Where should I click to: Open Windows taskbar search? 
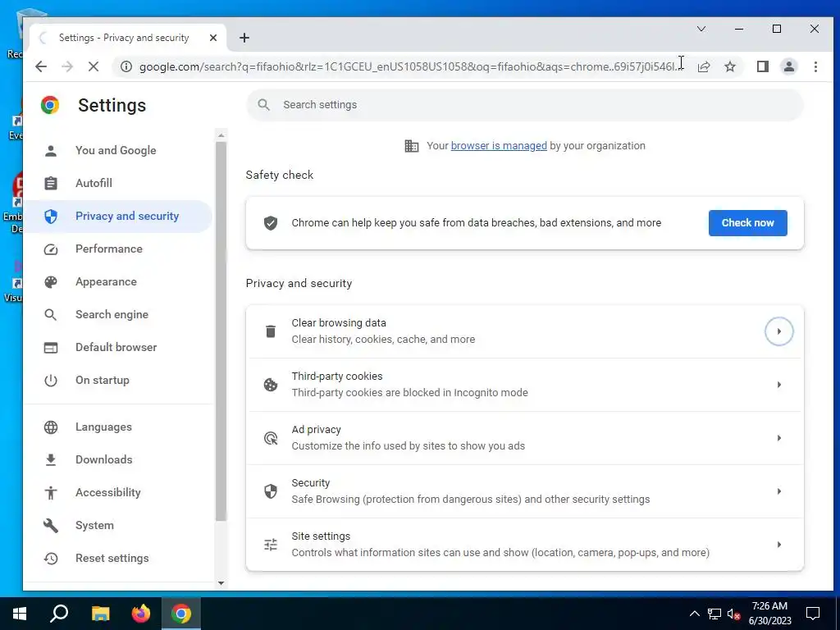pos(59,614)
